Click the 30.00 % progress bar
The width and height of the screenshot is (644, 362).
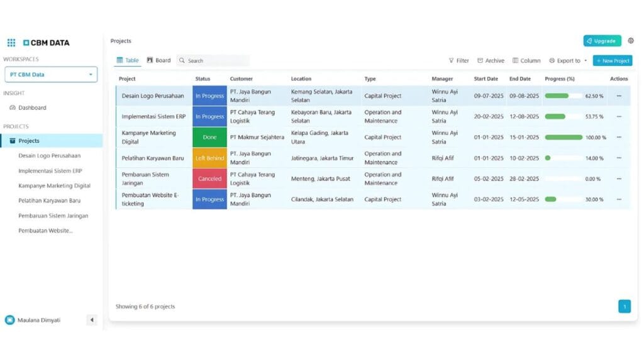(x=563, y=199)
